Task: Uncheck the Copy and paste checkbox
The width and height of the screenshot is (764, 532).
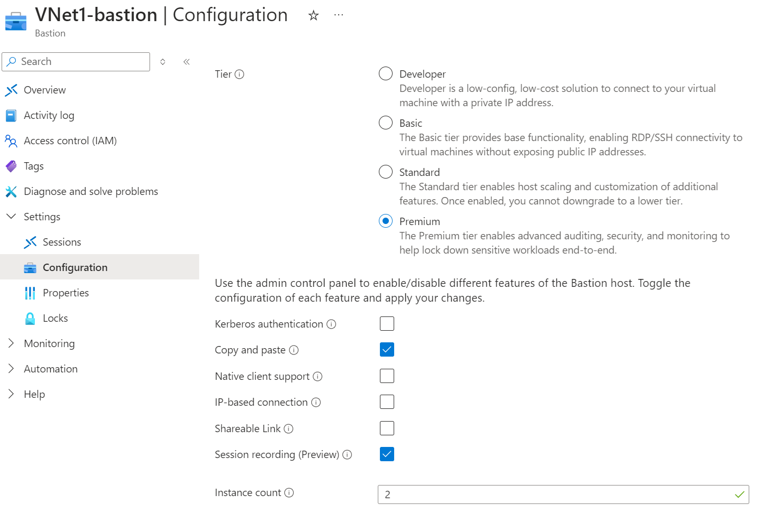Action: coord(387,350)
